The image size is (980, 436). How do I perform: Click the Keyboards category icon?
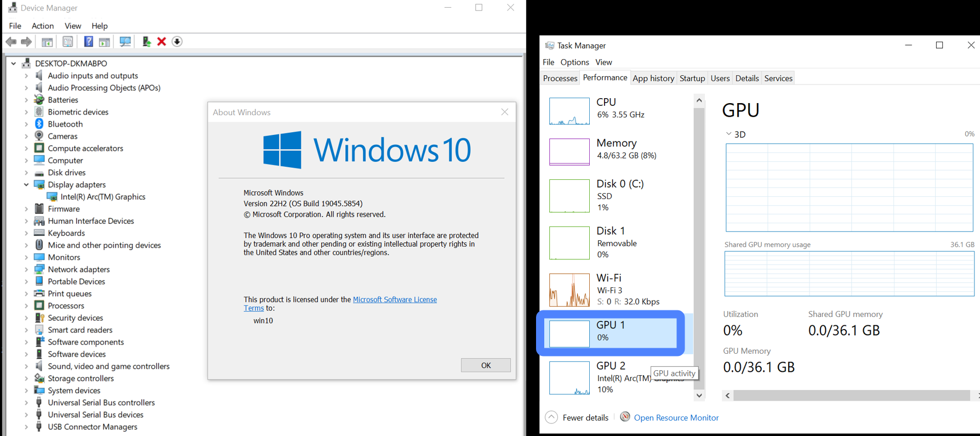pos(39,233)
